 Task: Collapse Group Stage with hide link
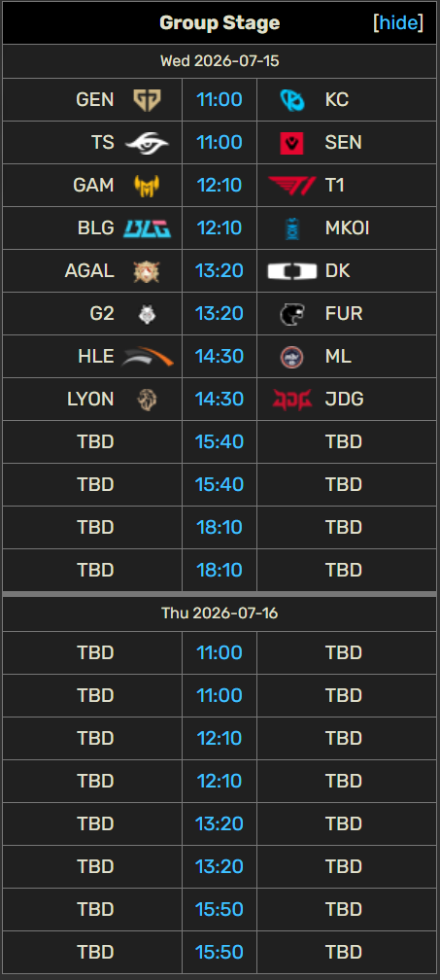[398, 23]
